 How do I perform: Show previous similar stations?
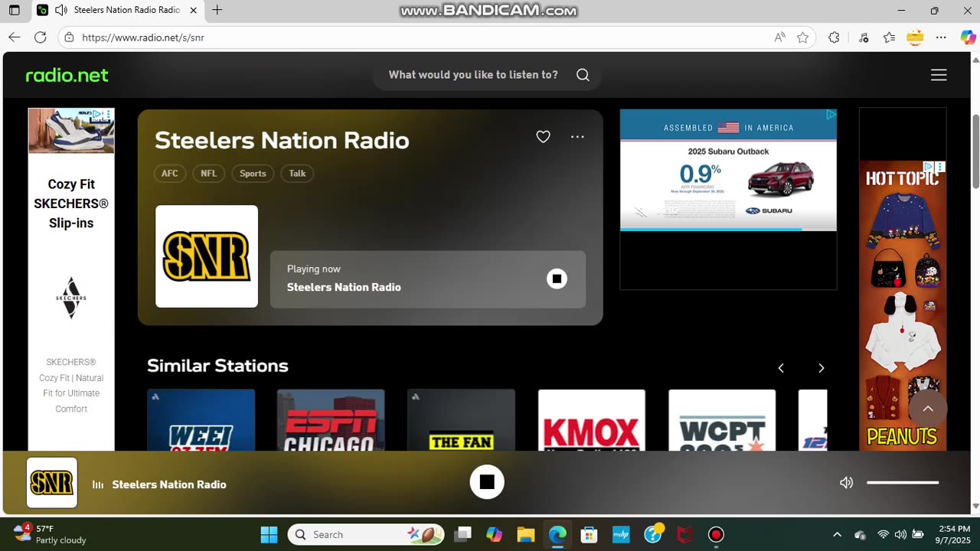pyautogui.click(x=781, y=368)
